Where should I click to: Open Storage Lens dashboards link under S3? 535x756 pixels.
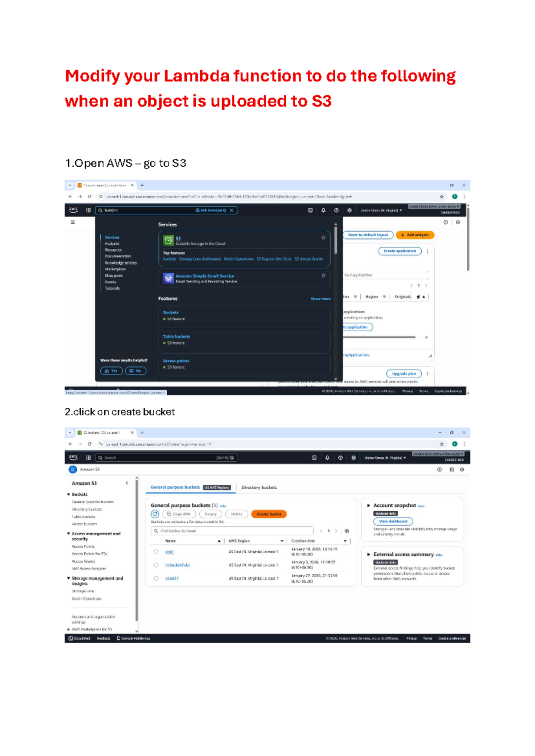[x=200, y=259]
